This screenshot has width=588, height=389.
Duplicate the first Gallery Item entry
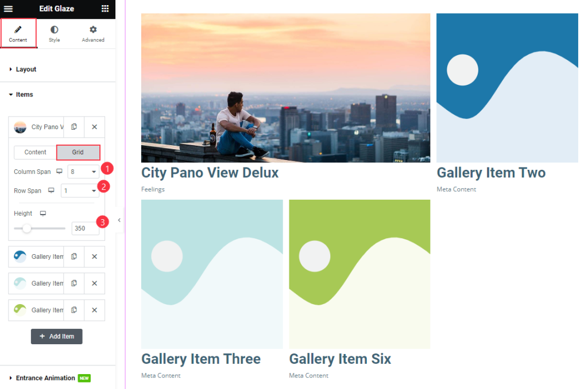74,256
